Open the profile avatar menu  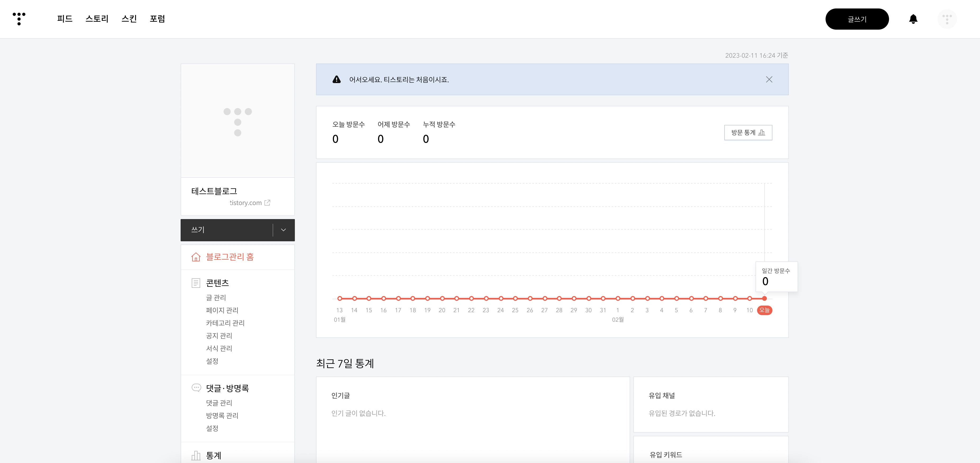coord(947,19)
